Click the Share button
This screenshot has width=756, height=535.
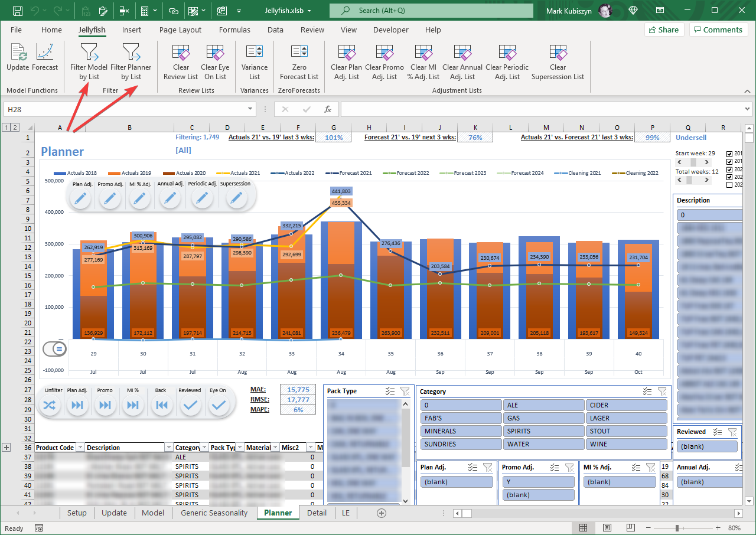[664, 30]
